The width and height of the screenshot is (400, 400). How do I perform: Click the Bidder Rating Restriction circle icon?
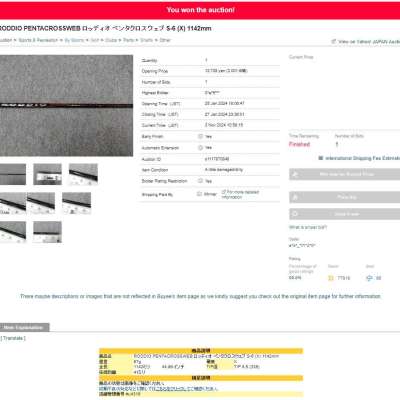200,181
